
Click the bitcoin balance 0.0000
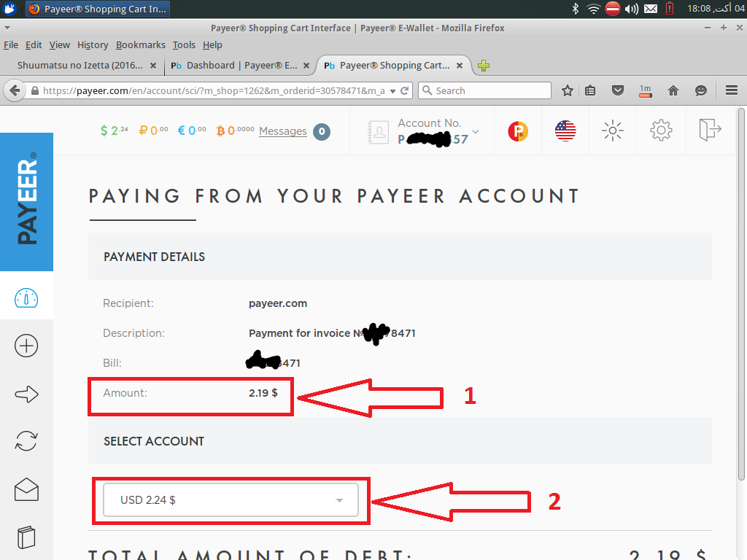coord(236,131)
